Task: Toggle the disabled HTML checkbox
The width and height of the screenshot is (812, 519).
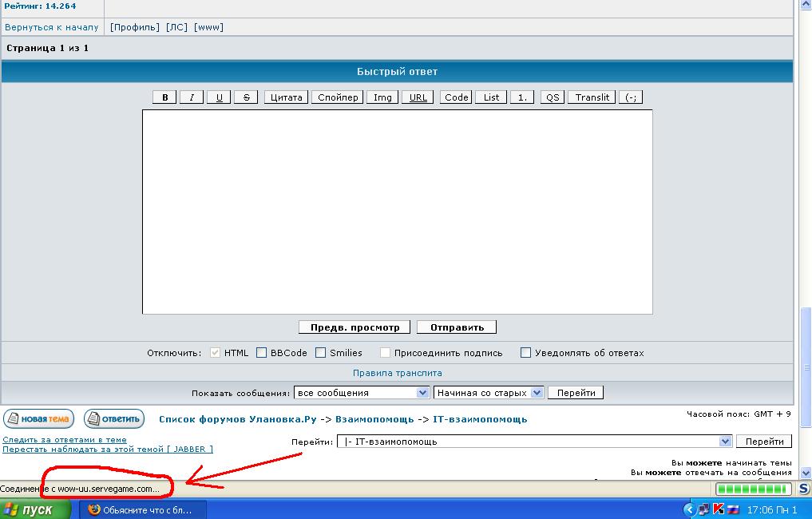Action: [x=215, y=353]
